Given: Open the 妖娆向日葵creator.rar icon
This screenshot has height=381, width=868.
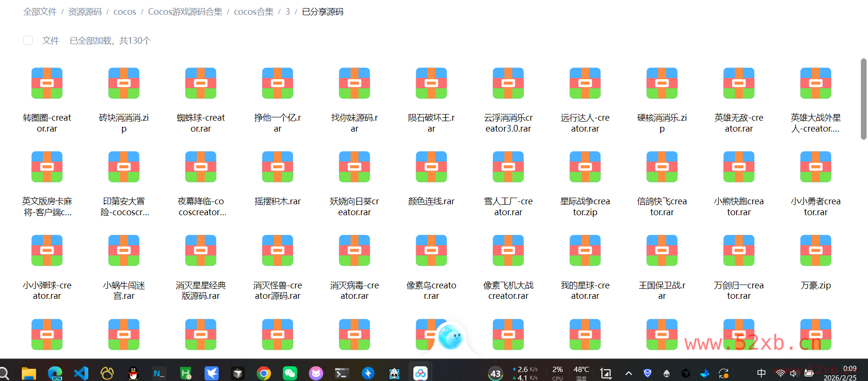Looking at the screenshot, I should [355, 167].
